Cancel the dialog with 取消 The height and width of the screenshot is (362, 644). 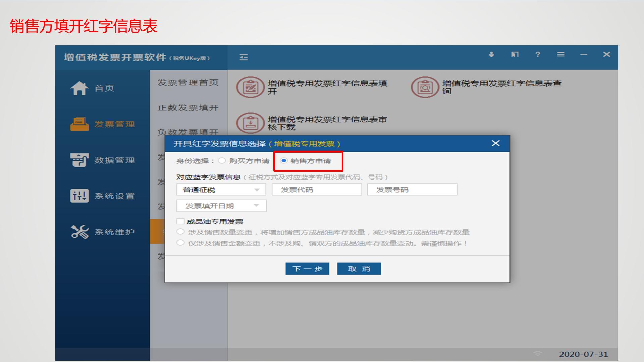coord(359,268)
